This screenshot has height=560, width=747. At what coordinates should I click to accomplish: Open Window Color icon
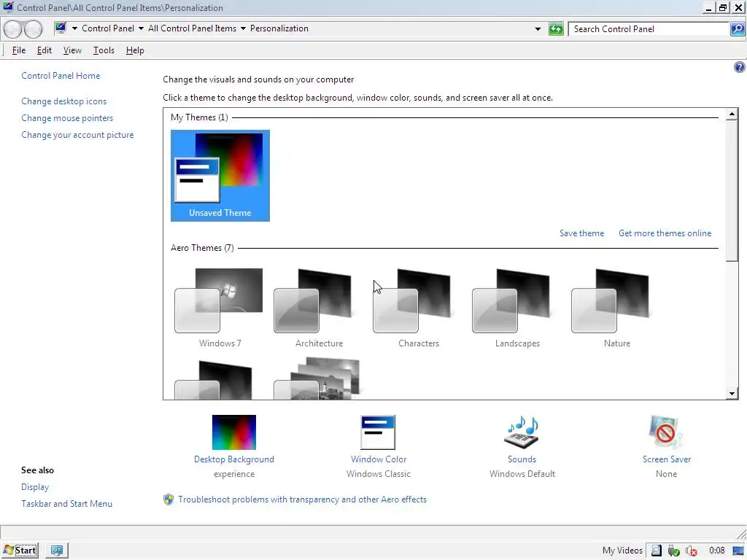[x=378, y=432]
